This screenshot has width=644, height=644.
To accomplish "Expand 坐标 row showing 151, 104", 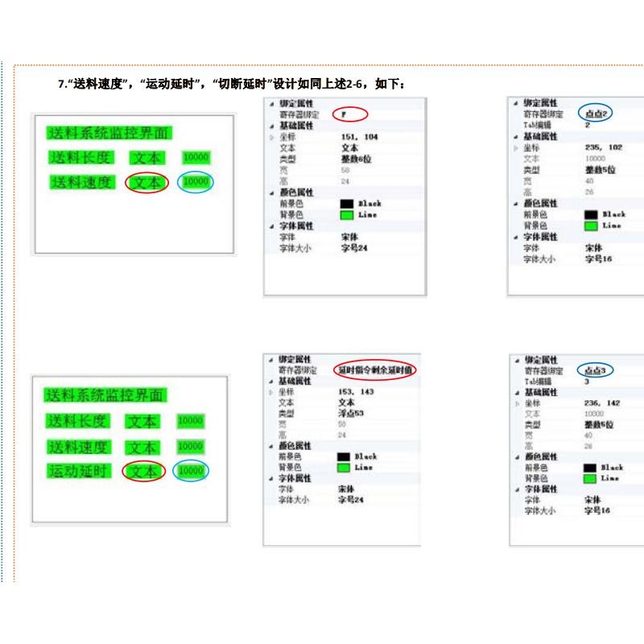I will [x=271, y=138].
